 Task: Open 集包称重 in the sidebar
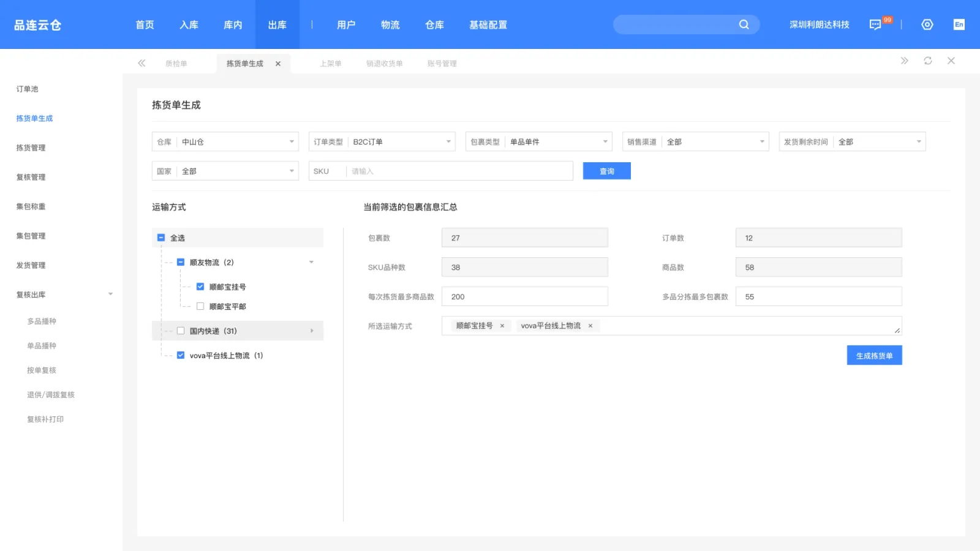point(31,206)
